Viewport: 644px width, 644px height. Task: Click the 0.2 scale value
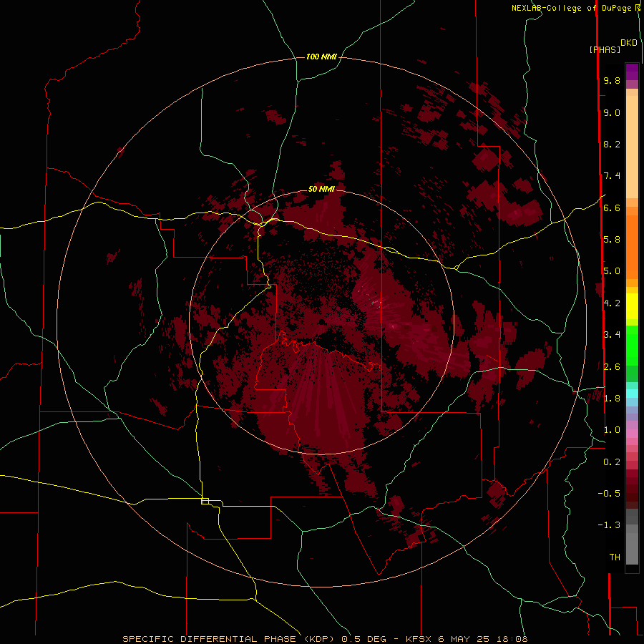612,462
